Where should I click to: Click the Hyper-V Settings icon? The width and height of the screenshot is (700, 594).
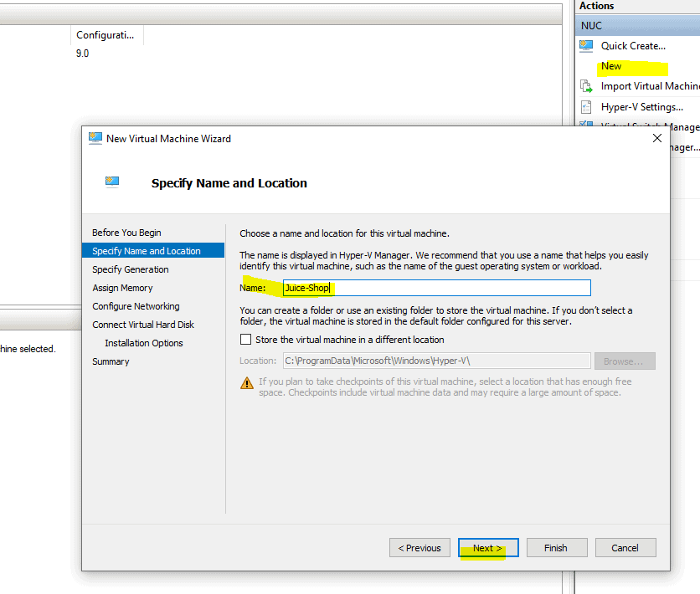(x=586, y=107)
